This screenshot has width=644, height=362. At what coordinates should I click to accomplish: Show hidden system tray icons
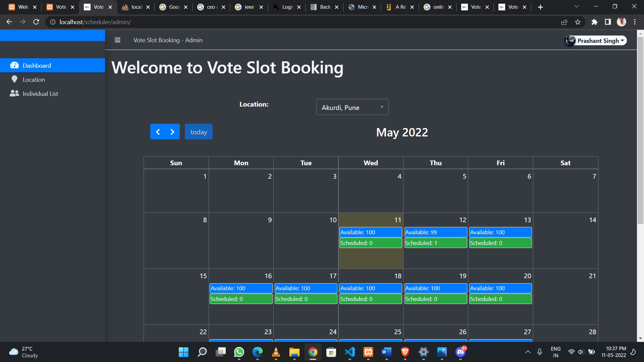click(x=528, y=352)
